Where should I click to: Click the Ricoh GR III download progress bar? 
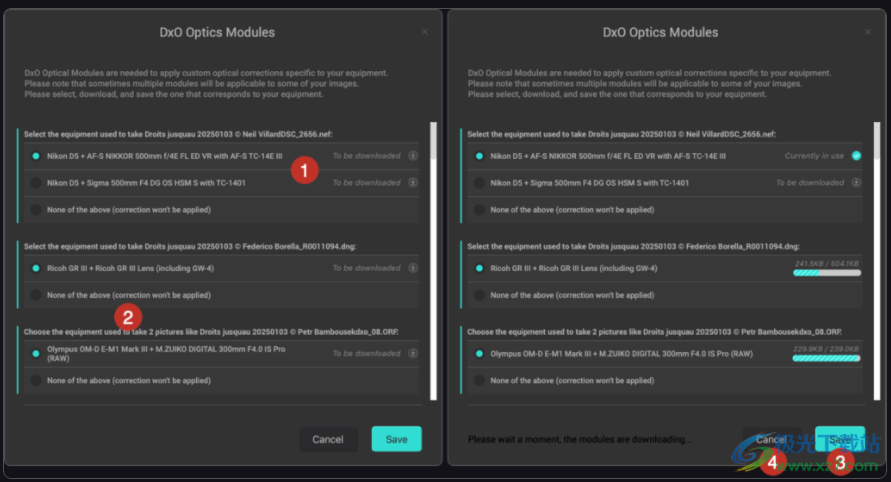pyautogui.click(x=827, y=273)
